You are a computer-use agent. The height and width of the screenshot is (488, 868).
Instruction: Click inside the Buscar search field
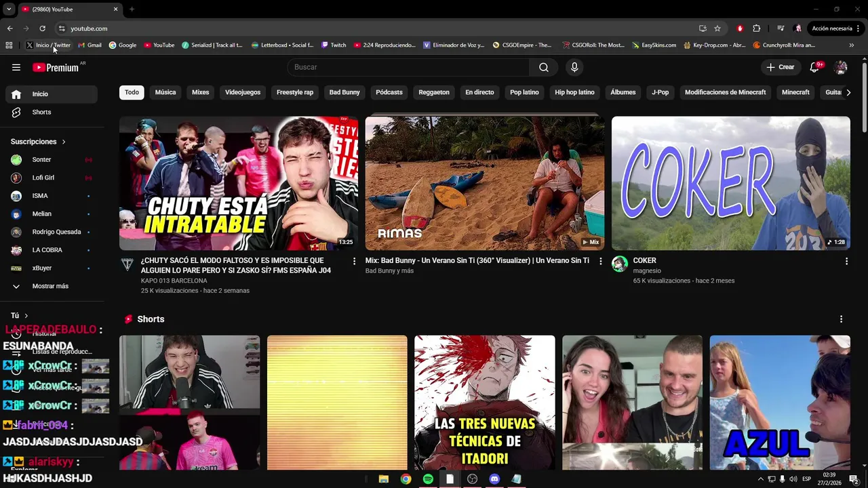[408, 67]
